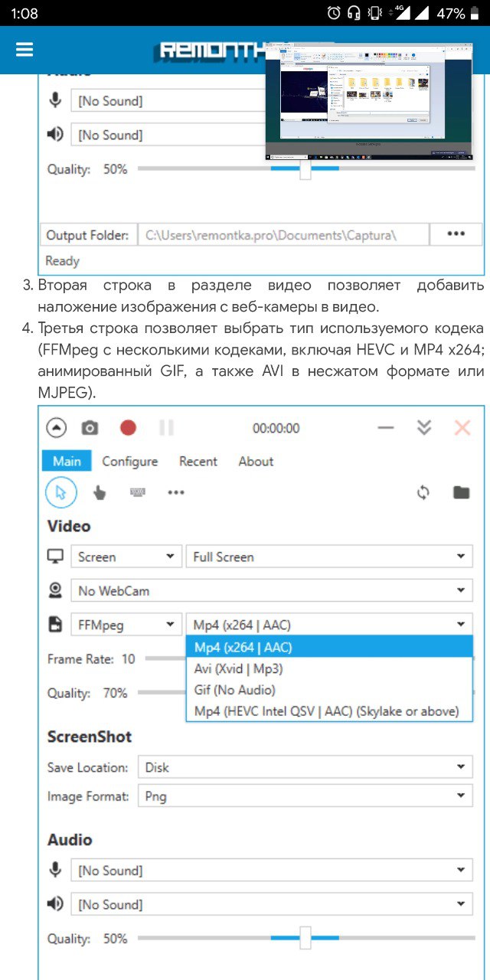Click the Video section heading
This screenshot has width=490, height=980.
point(69,526)
